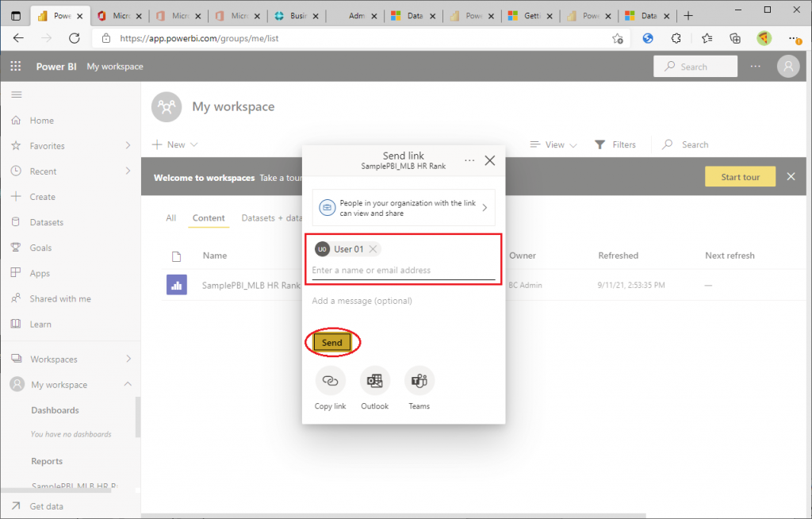Share via the Teams icon

(419, 382)
